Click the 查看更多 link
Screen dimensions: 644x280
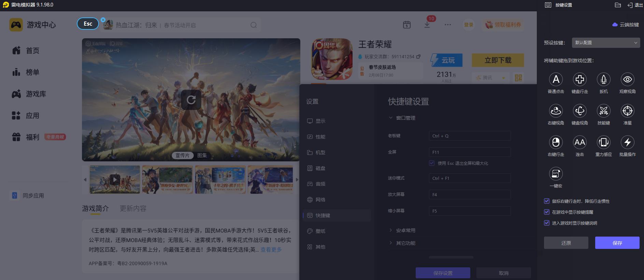click(x=271, y=250)
